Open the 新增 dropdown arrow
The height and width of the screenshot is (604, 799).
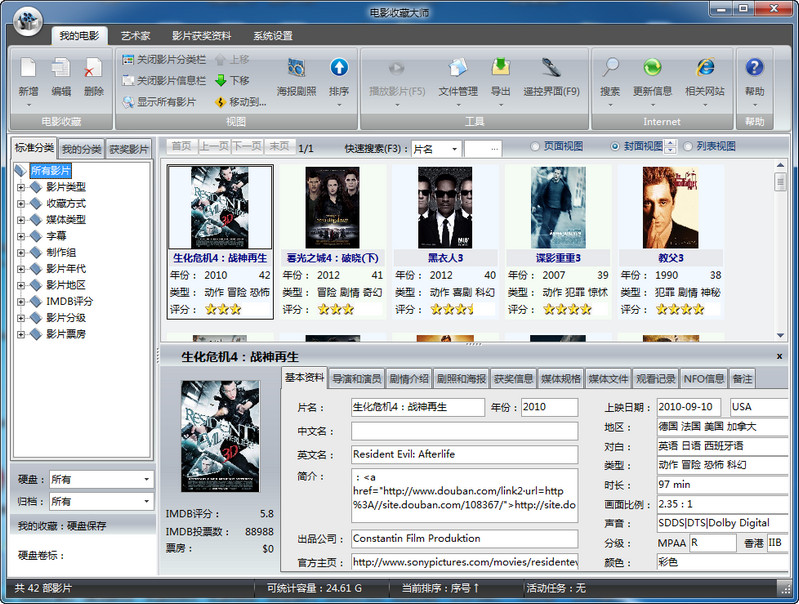pyautogui.click(x=29, y=105)
